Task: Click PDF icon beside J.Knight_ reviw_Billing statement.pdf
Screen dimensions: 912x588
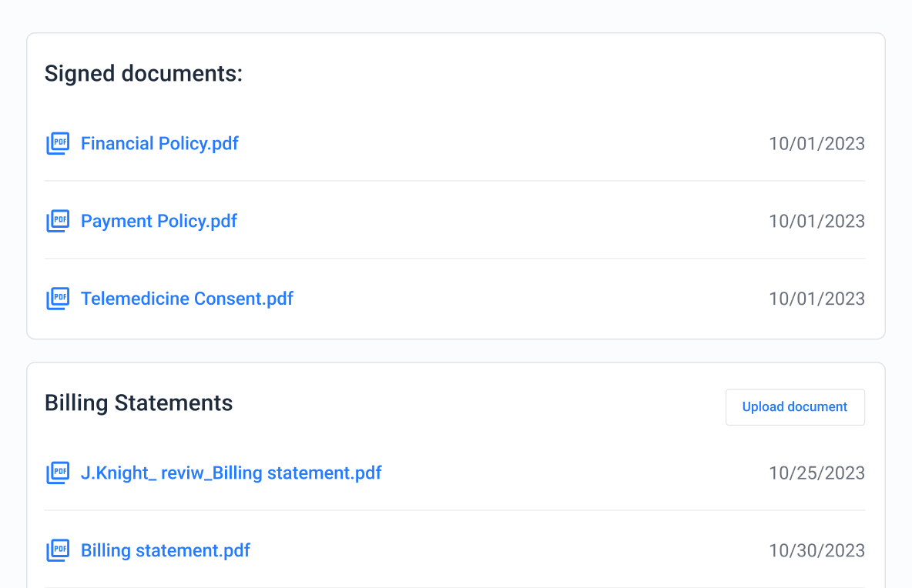Action: (x=58, y=473)
